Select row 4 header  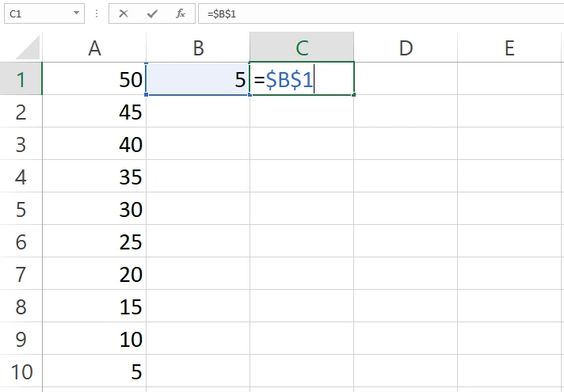click(x=21, y=176)
